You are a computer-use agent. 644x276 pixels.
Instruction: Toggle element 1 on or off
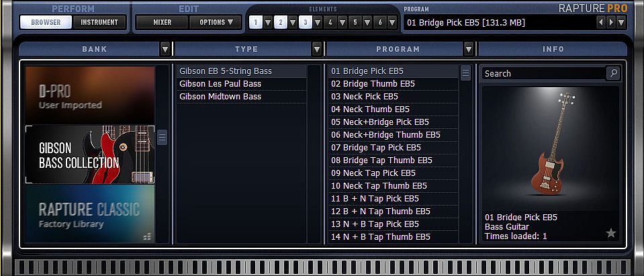click(x=256, y=22)
